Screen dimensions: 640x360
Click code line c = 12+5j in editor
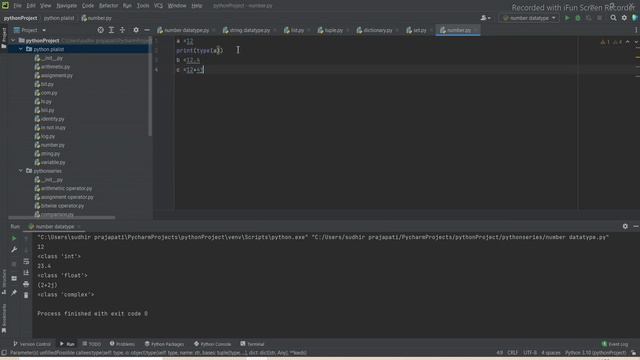[x=189, y=70]
